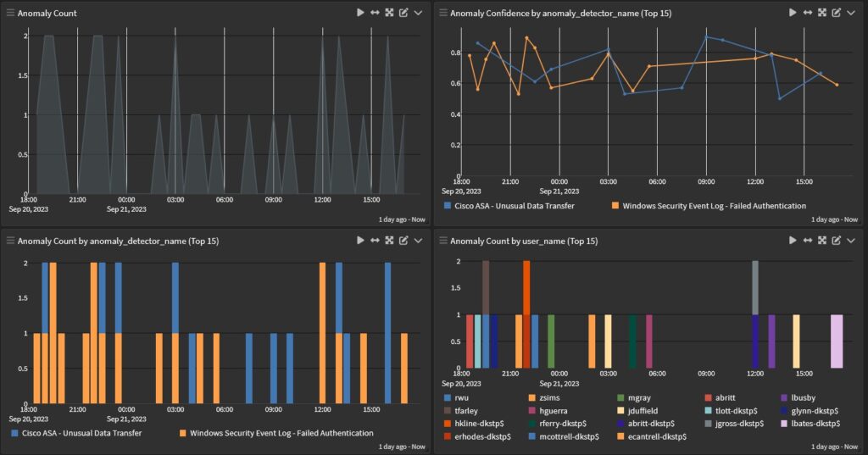868x455 pixels.
Task: Click fullscreen icon on Anomaly Count panel
Action: [389, 13]
